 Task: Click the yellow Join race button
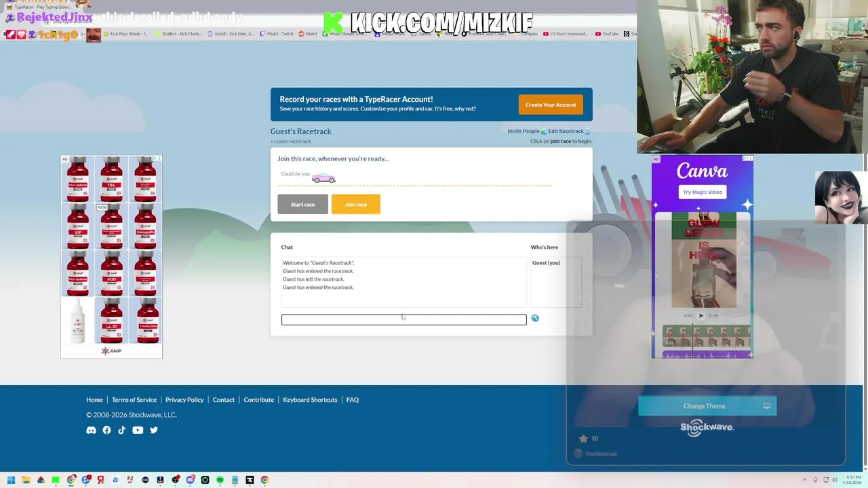tap(356, 205)
